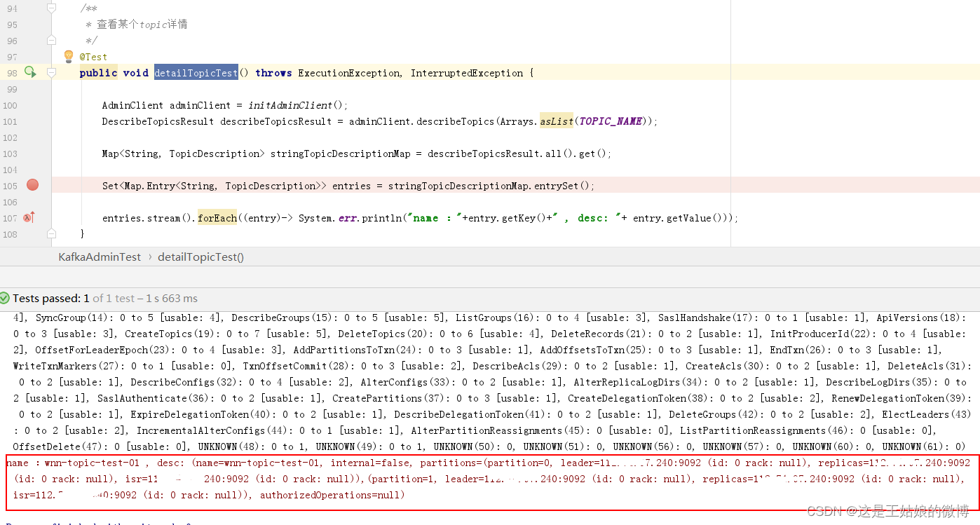This screenshot has height=525, width=980.
Task: Click the fold marker beside line 108
Action: coord(50,234)
